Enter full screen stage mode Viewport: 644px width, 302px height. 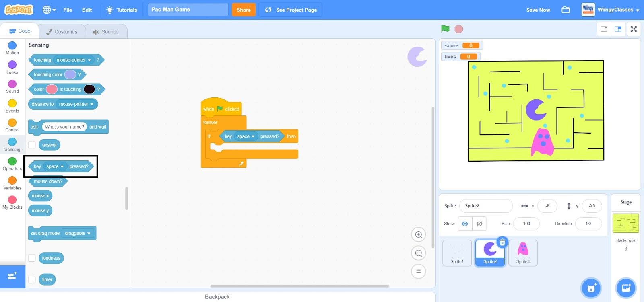(x=634, y=29)
